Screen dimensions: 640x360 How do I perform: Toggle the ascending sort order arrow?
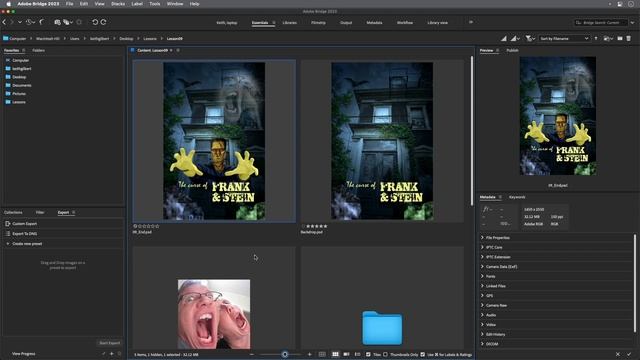(x=596, y=38)
